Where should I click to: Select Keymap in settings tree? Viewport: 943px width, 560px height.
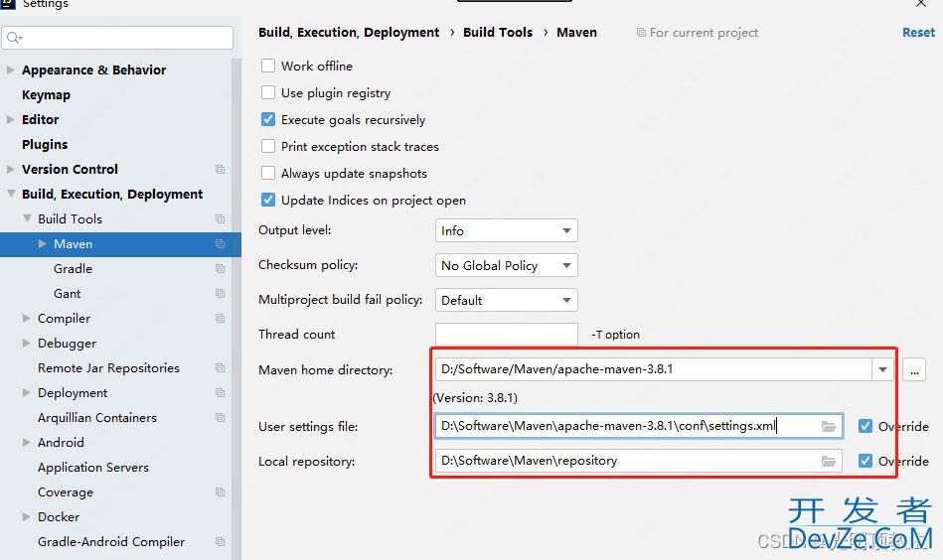(x=47, y=95)
